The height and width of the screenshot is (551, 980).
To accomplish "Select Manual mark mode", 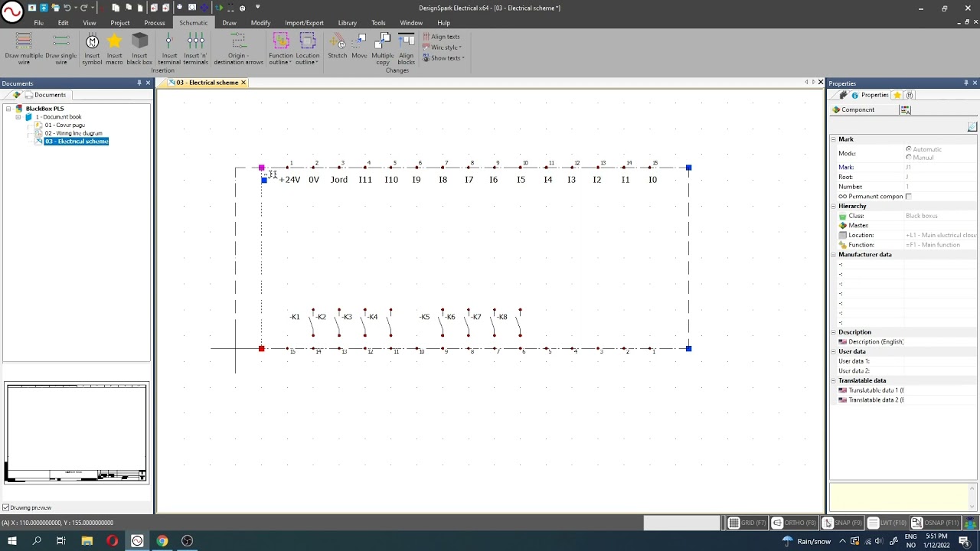I will pos(909,158).
